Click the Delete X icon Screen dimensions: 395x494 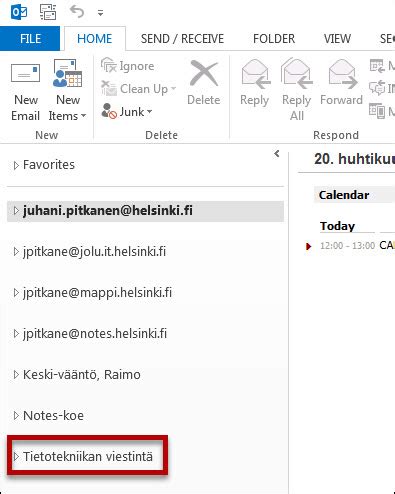(x=204, y=73)
